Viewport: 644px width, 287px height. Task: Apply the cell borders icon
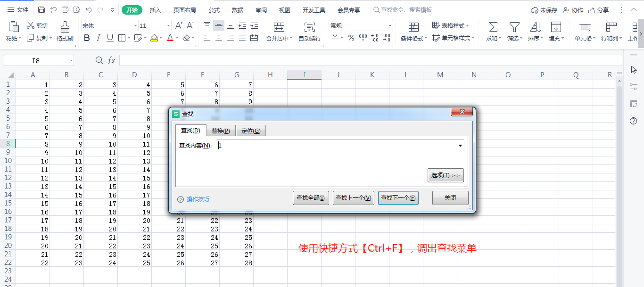point(122,38)
